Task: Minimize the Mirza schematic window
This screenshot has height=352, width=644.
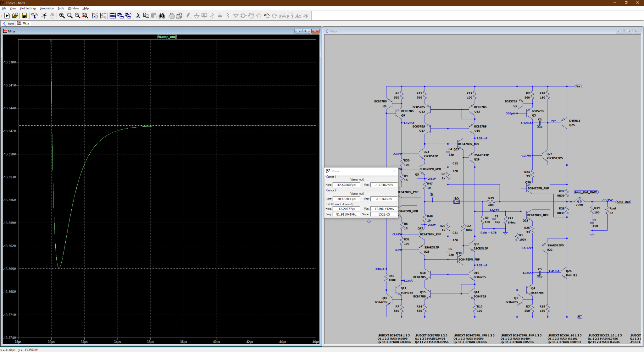Action: tap(619, 31)
